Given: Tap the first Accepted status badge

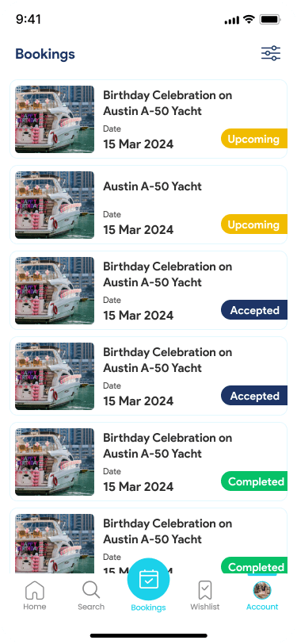Looking at the screenshot, I should click(254, 310).
